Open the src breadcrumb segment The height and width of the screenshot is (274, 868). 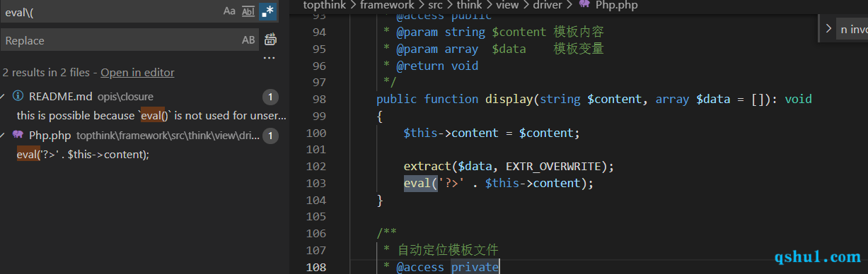pyautogui.click(x=435, y=5)
